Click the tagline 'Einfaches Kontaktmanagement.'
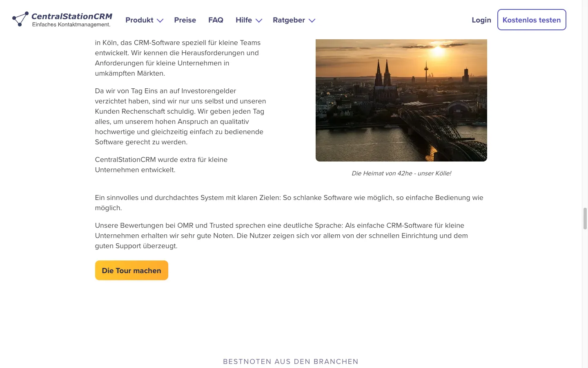Image resolution: width=588 pixels, height=368 pixels. pyautogui.click(x=71, y=25)
